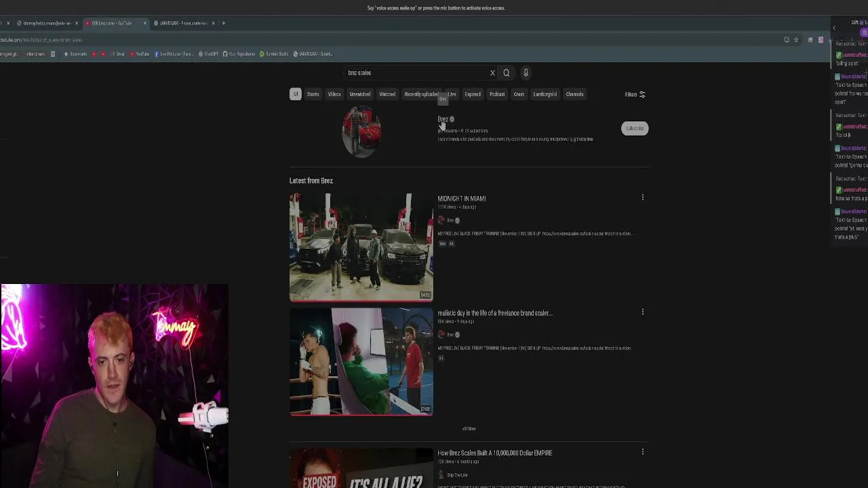Click Skip the Line channel avatar
Screen dimensions: 868x488
(x=441, y=475)
